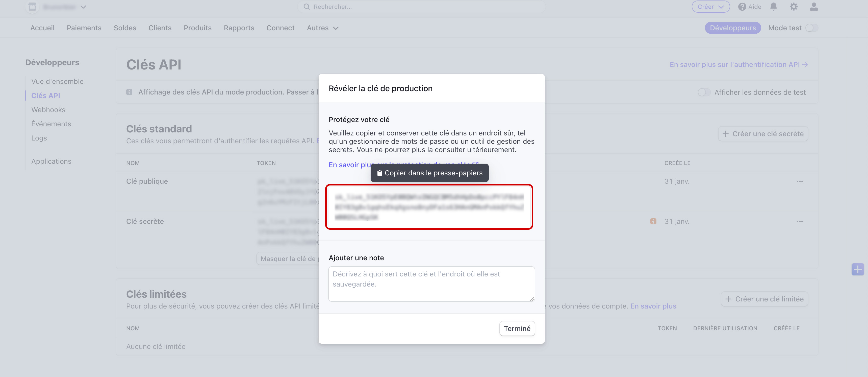Open the three-dot menu for Clé secrète
This screenshot has width=868, height=377.
tap(800, 222)
